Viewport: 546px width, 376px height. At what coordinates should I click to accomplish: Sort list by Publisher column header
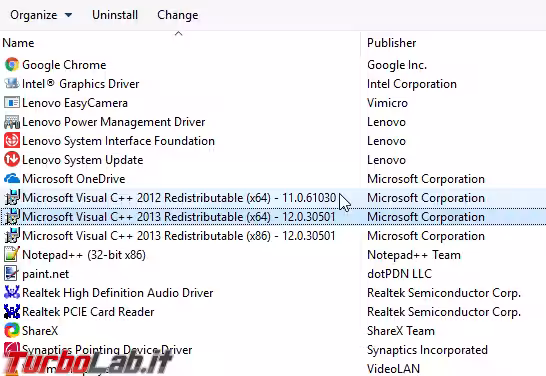pos(391,43)
